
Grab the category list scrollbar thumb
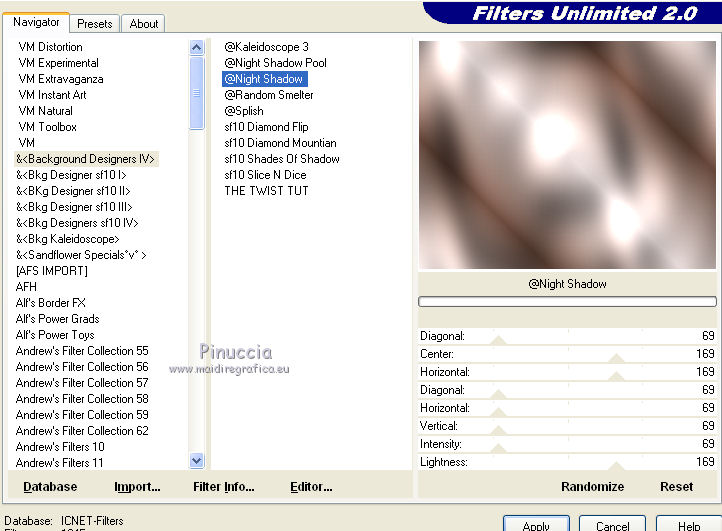click(197, 93)
